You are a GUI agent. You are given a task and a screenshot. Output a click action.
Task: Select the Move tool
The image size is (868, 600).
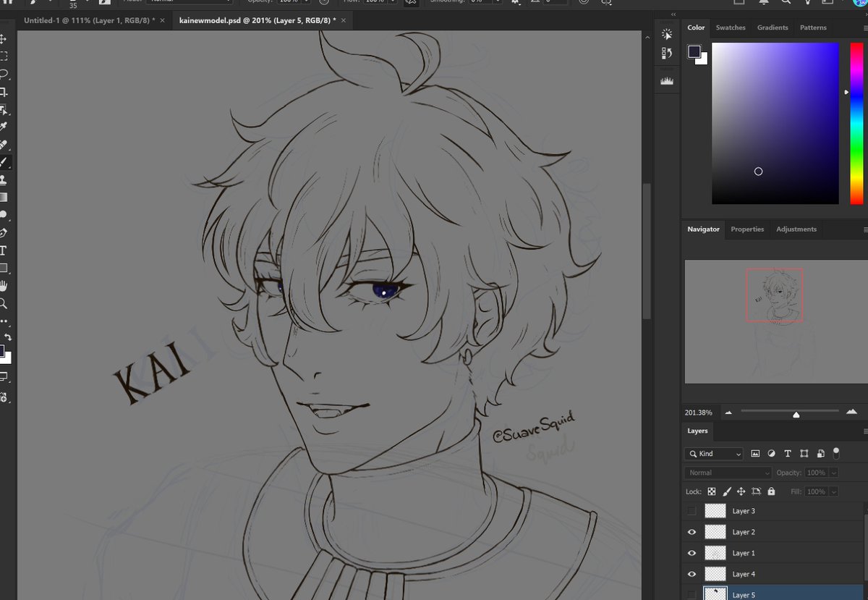(4, 38)
